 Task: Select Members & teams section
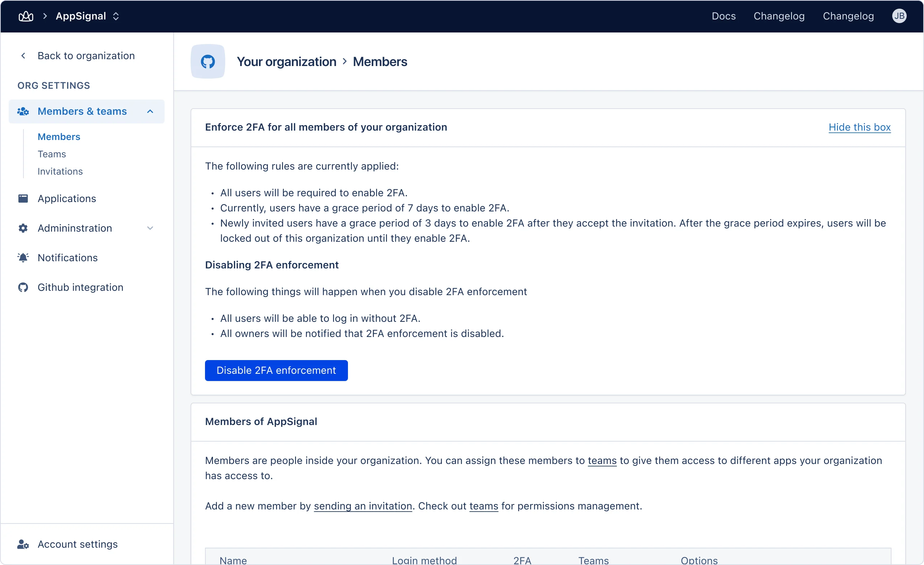tap(86, 111)
